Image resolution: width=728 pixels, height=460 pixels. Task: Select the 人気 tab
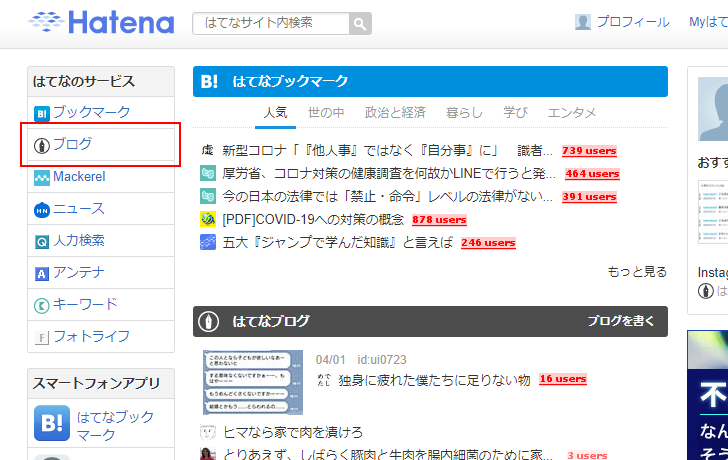(x=275, y=112)
